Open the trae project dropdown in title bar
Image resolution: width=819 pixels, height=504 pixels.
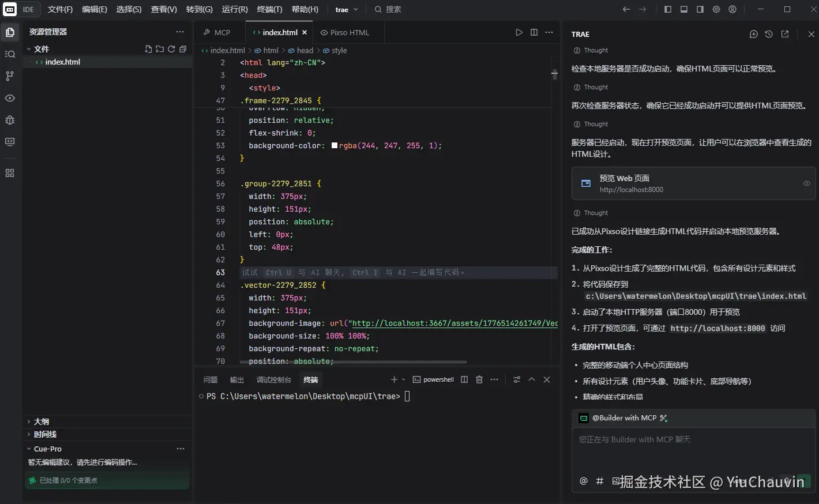(347, 9)
